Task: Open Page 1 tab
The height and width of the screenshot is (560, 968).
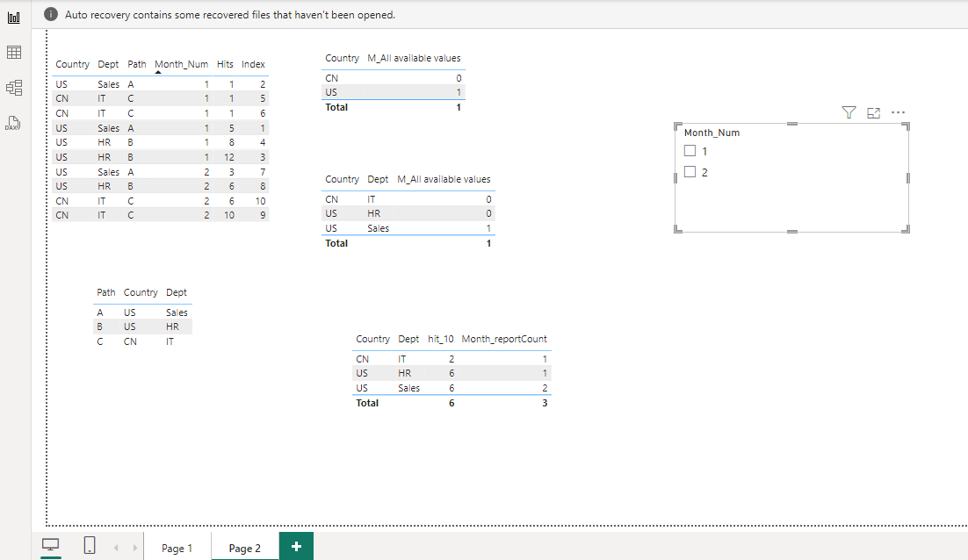Action: coord(177,548)
